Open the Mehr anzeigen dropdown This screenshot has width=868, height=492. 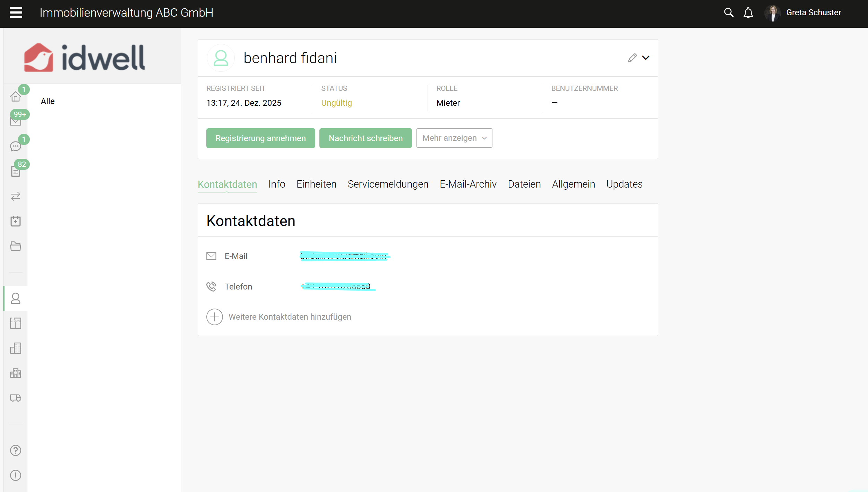454,138
